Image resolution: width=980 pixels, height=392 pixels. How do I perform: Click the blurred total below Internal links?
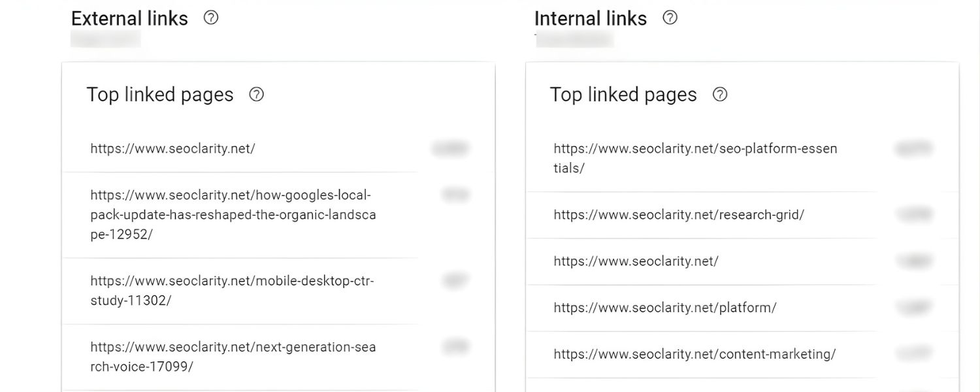pyautogui.click(x=574, y=39)
